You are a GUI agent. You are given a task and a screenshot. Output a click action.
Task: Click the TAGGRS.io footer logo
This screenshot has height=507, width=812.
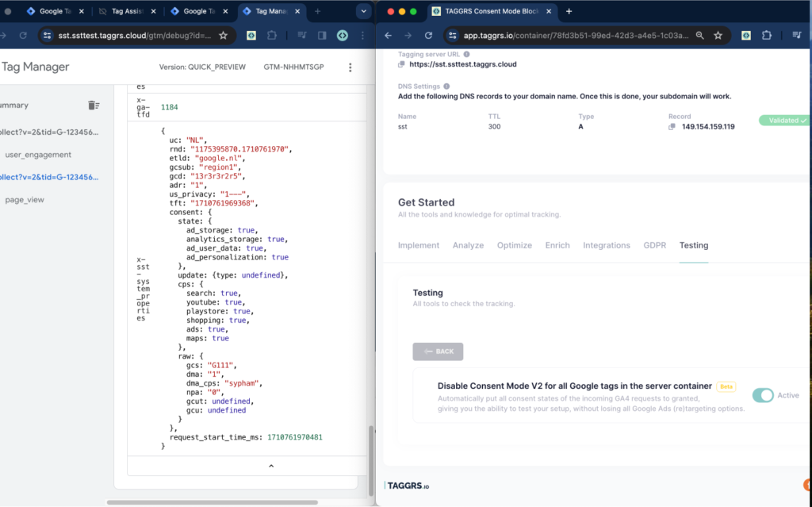407,486
